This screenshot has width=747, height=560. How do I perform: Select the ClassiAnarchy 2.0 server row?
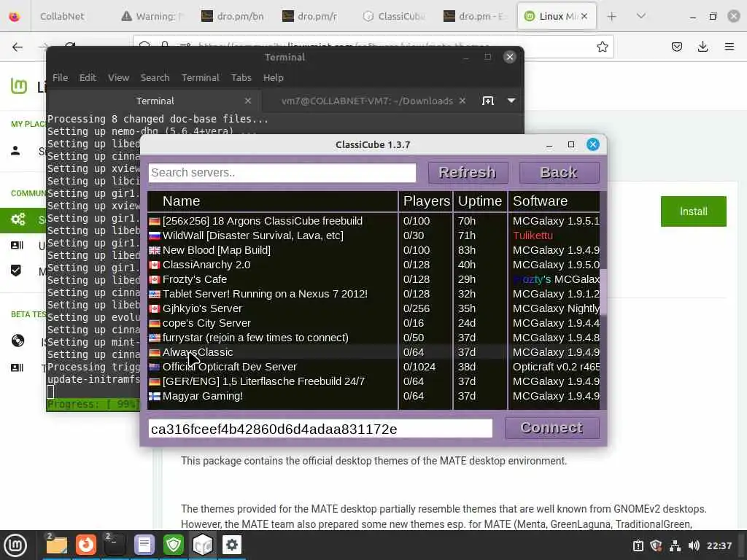pos(373,265)
